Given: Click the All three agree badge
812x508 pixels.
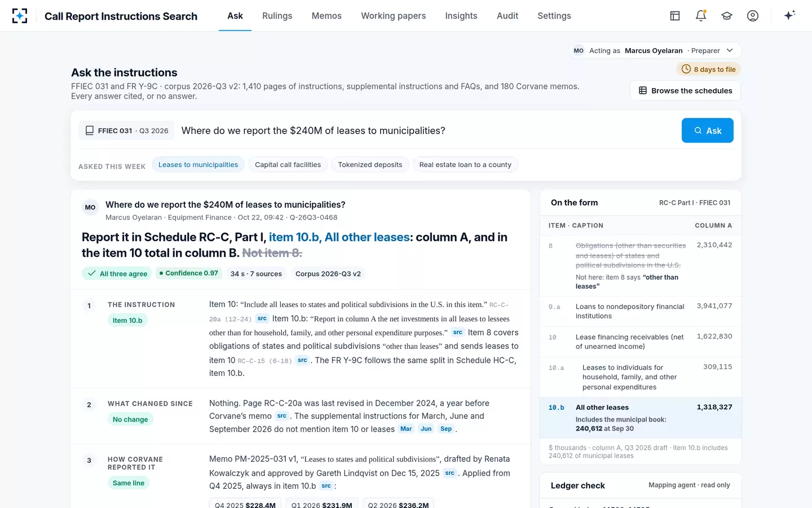Looking at the screenshot, I should click(x=117, y=273).
